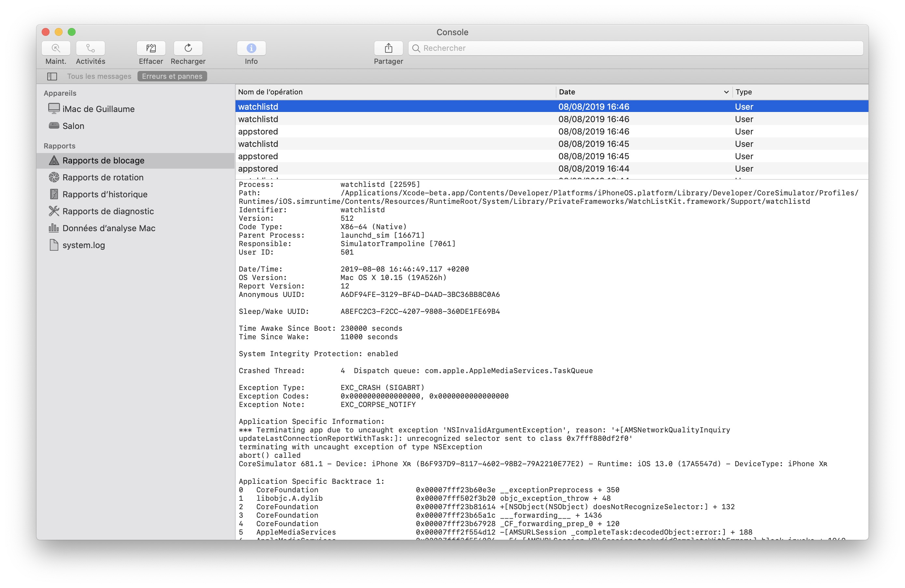Image resolution: width=905 pixels, height=588 pixels.
Task: Toggle the sidebar visibility icon
Action: 52,77
